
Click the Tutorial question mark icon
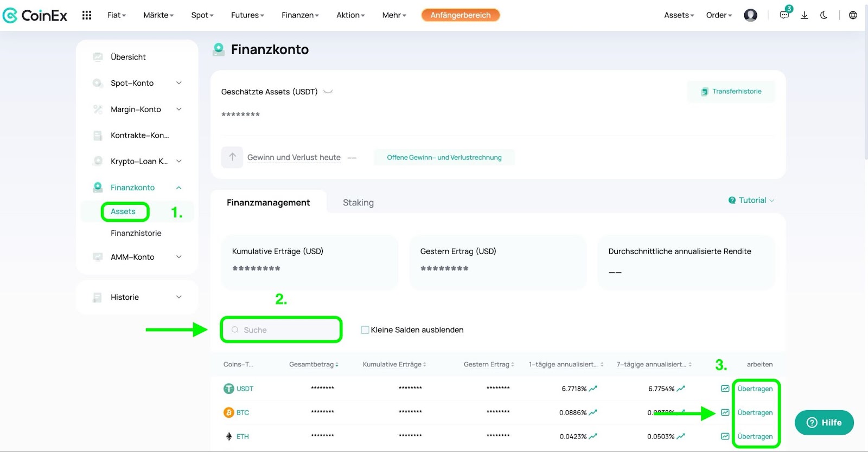732,200
